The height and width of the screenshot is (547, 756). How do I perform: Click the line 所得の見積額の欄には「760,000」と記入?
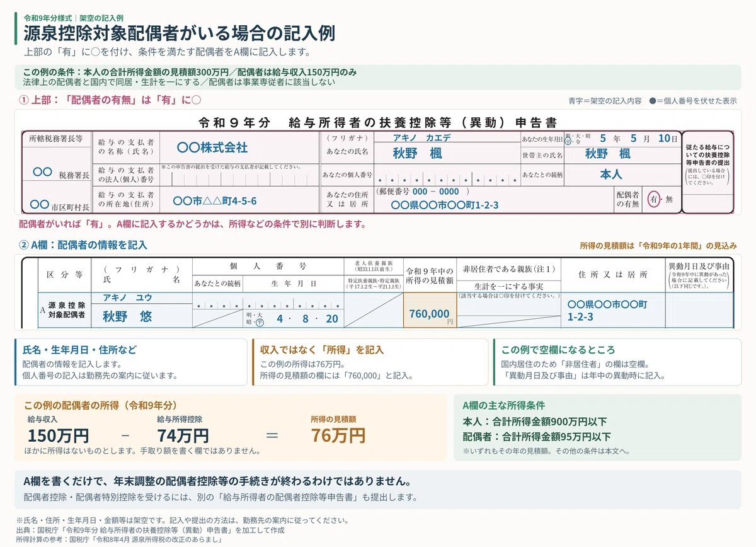click(336, 376)
